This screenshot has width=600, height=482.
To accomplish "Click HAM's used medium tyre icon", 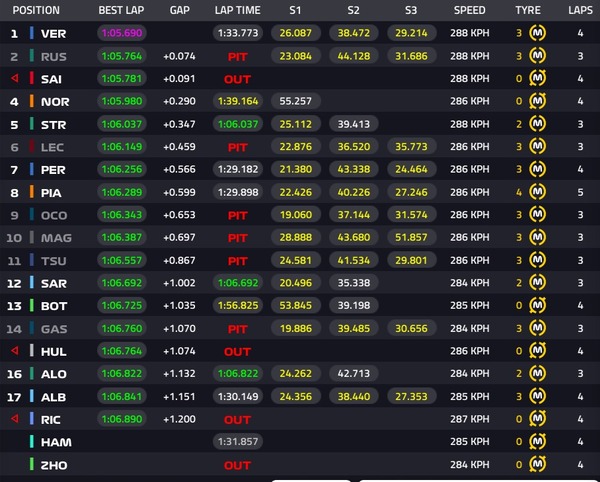I will 537,441.
